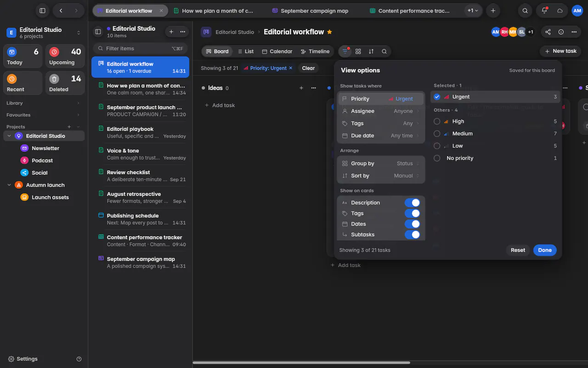588x368 pixels.
Task: Open the filter view options icon
Action: tap(345, 51)
